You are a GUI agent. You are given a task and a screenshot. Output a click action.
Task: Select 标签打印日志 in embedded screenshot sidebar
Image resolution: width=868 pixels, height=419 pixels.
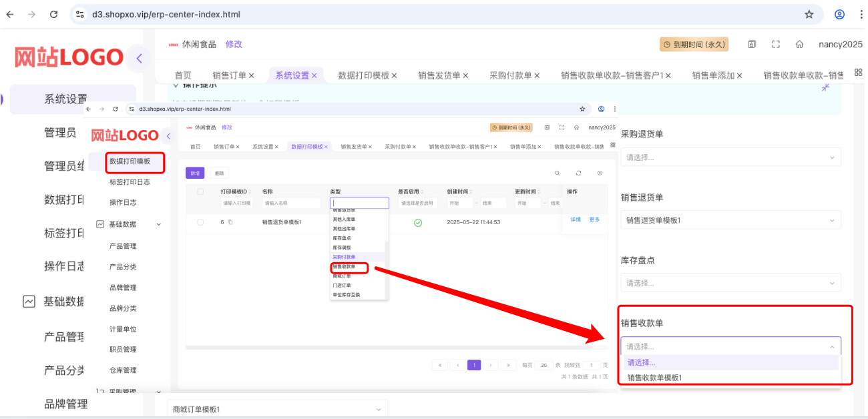(x=130, y=182)
